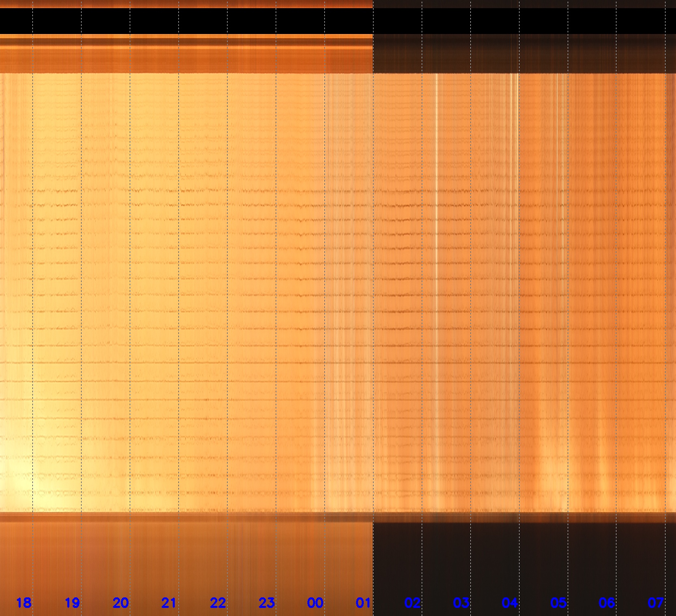Click the 02 hour marker
This screenshot has width=676, height=616.
click(412, 603)
